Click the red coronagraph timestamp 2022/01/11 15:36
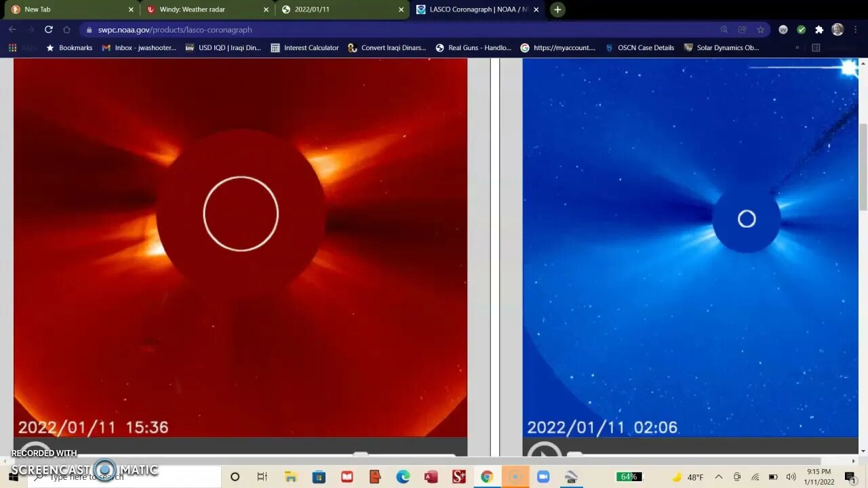This screenshot has height=488, width=868. click(x=93, y=428)
